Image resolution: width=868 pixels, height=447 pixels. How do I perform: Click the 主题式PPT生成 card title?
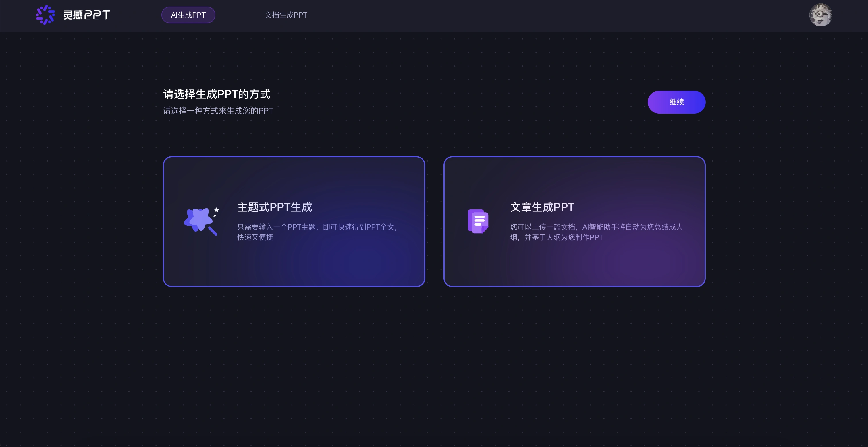[x=274, y=207]
